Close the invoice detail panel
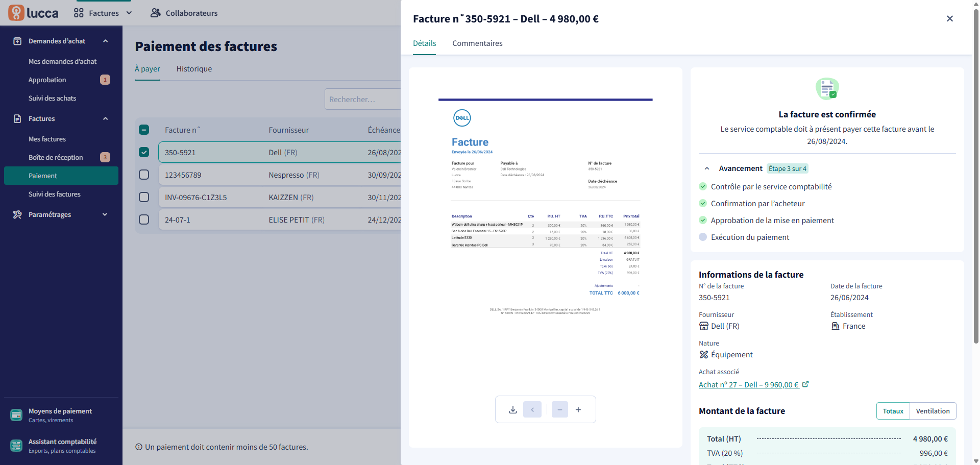Screen dimensions: 980x465 [x=950, y=18]
